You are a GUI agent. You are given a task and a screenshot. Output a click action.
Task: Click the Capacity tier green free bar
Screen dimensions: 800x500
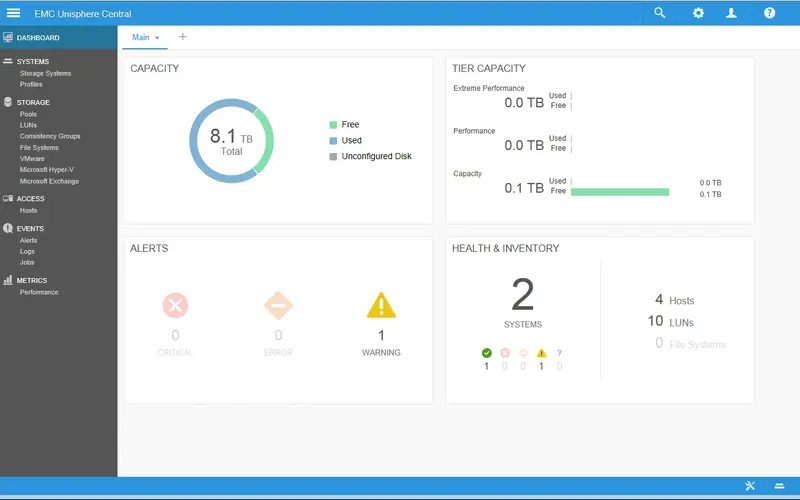[620, 192]
